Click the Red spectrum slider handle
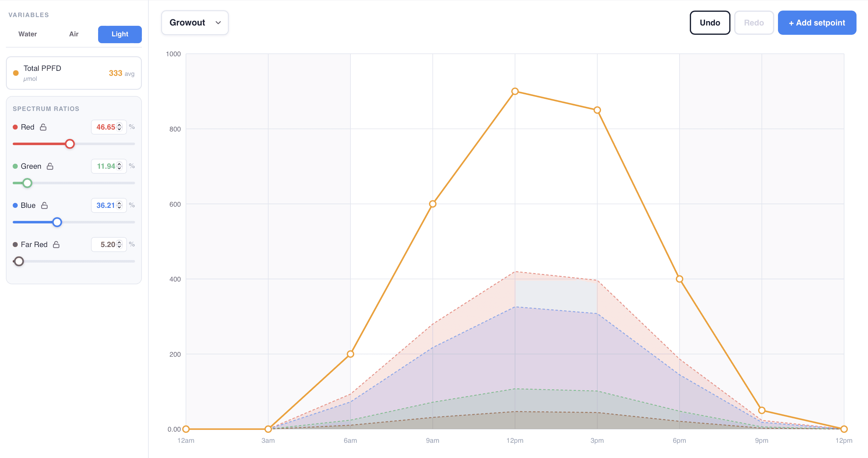 coord(70,144)
